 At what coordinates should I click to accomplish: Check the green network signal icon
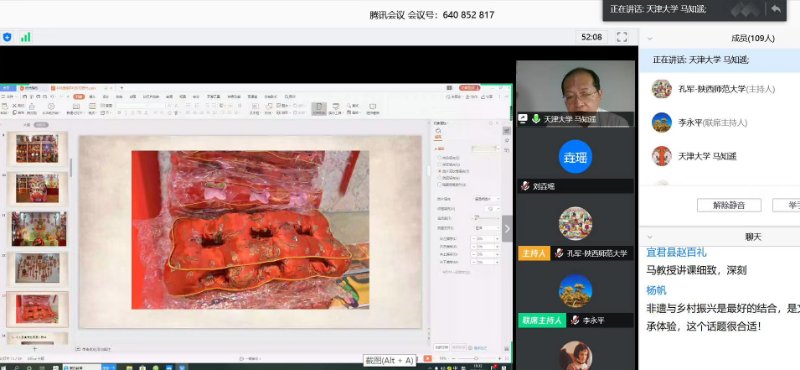26,37
